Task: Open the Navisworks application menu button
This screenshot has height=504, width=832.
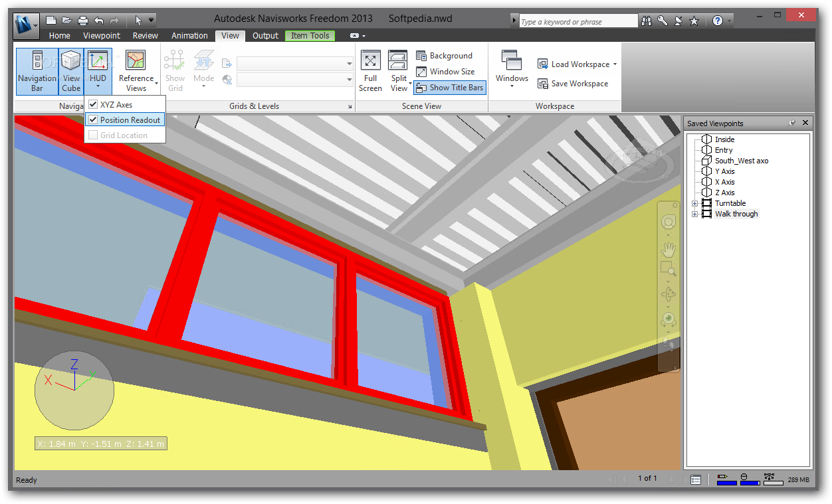Action: 26,25
